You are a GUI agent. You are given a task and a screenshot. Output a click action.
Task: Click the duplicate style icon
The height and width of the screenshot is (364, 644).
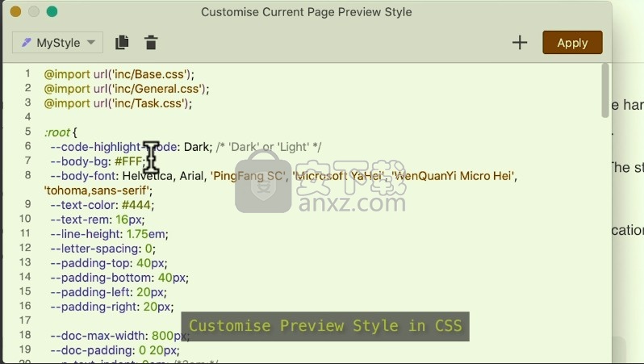tap(122, 42)
